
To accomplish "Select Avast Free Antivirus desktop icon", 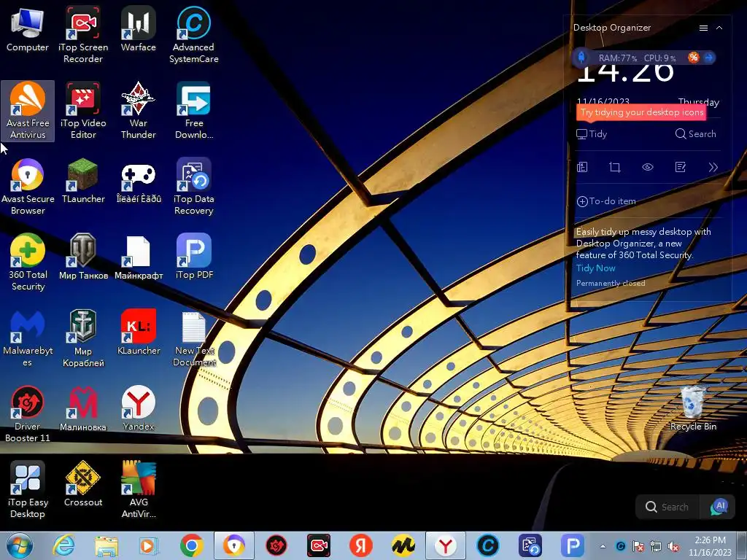I will click(28, 111).
